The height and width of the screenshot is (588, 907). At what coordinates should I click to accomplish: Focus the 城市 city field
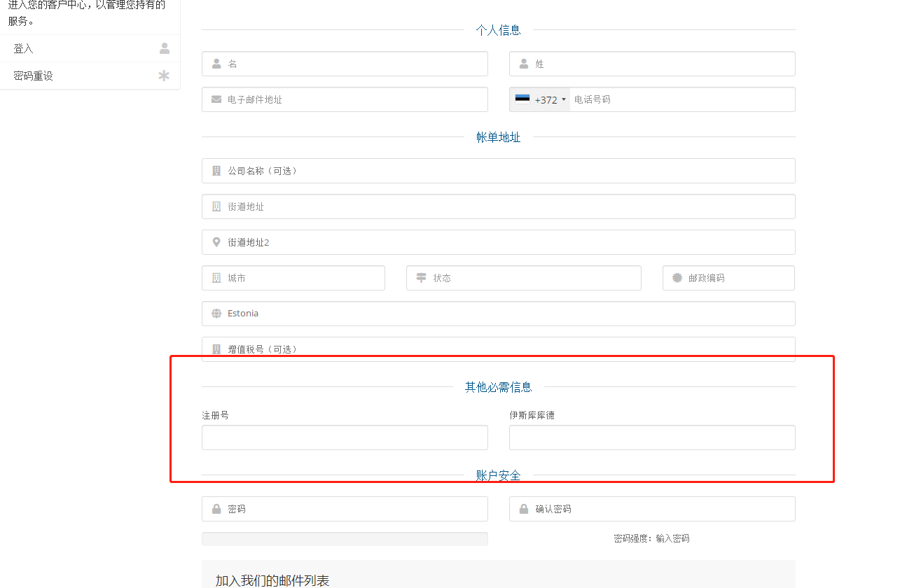(x=293, y=278)
